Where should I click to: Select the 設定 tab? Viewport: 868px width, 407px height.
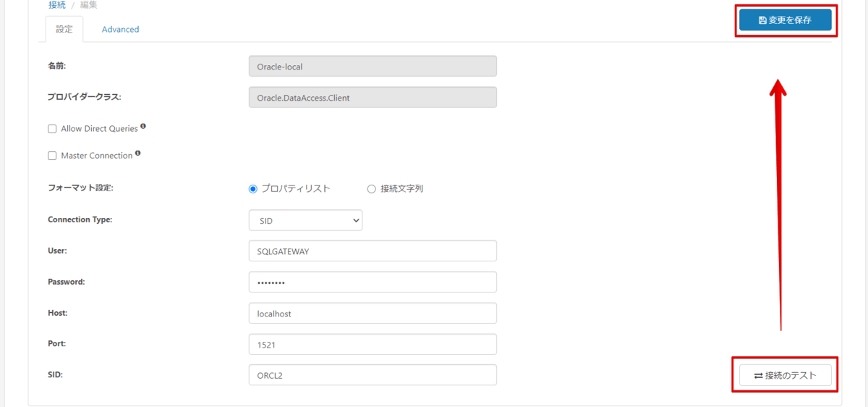(x=64, y=30)
